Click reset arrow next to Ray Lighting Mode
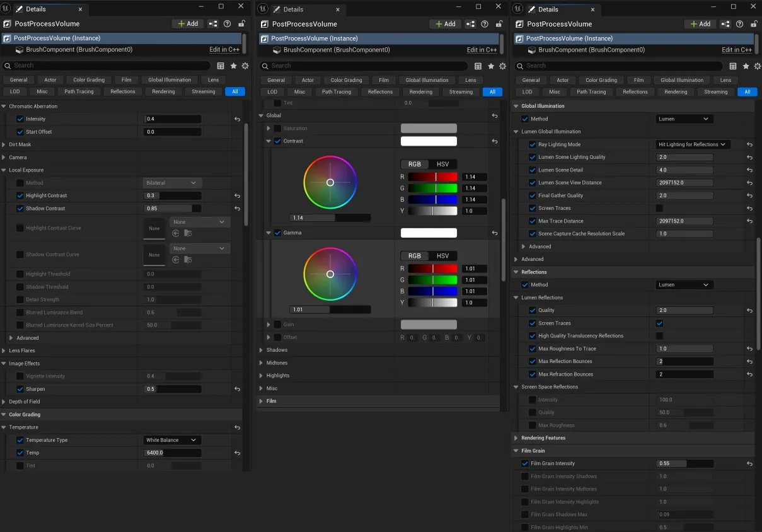Image resolution: width=762 pixels, height=532 pixels. coord(749,144)
